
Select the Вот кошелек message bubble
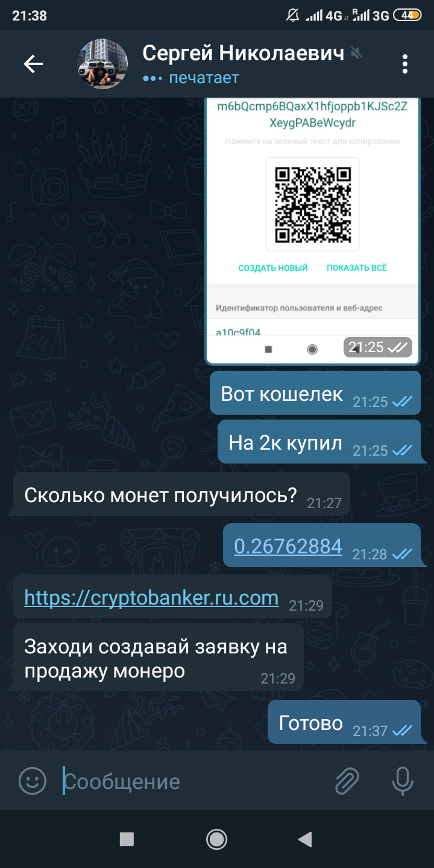[315, 393]
